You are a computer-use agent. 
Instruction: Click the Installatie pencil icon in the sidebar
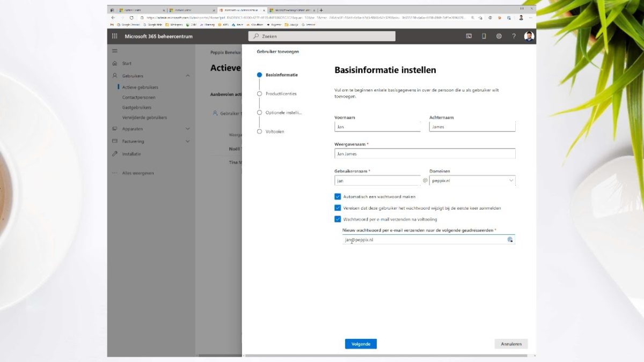pos(114,153)
